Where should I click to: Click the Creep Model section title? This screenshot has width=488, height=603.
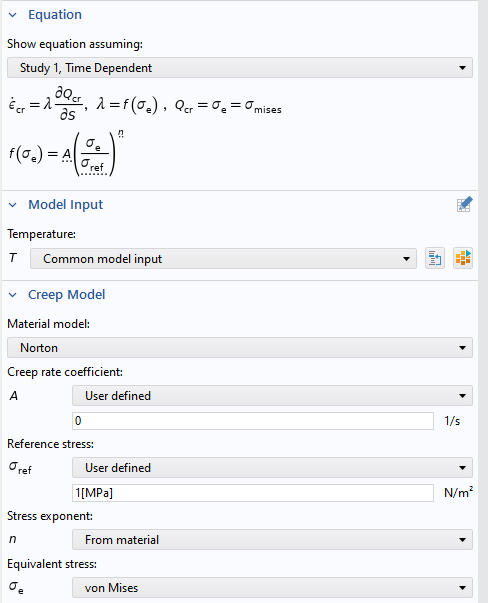coord(67,295)
